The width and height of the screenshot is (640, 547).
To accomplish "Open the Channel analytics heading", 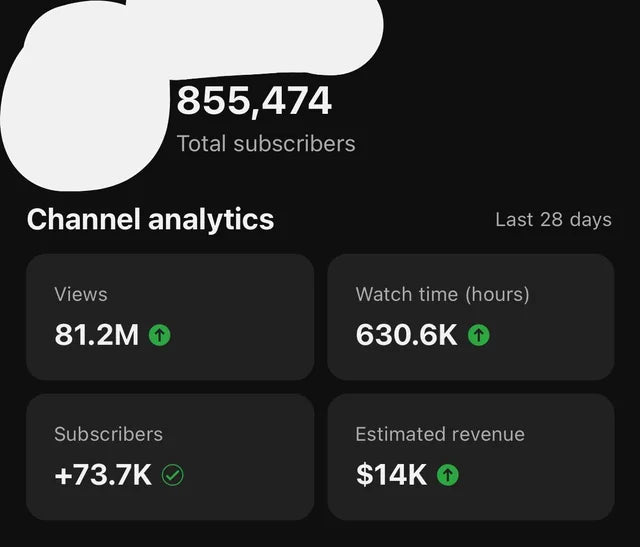I will pos(150,220).
